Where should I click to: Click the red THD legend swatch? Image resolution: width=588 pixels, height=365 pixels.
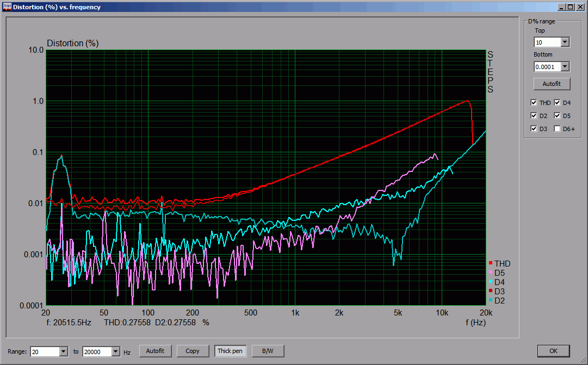click(491, 263)
